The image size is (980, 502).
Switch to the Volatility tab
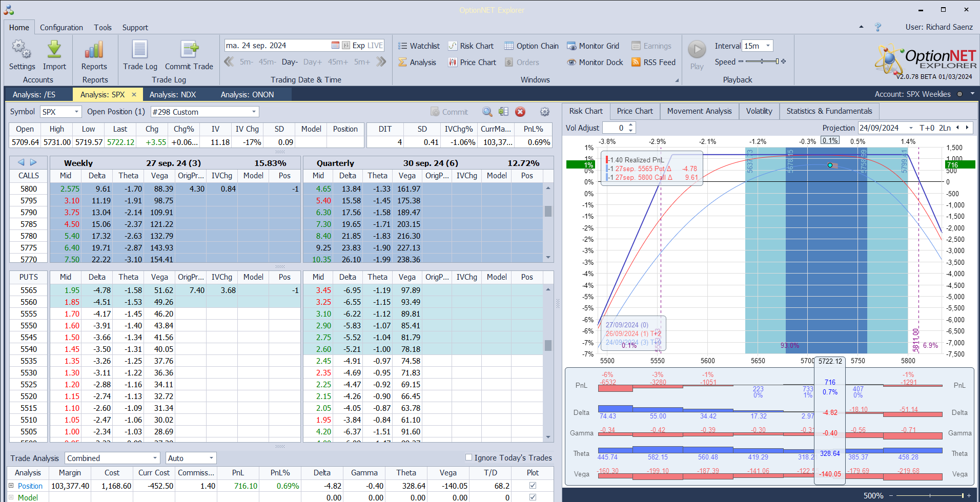(x=759, y=111)
